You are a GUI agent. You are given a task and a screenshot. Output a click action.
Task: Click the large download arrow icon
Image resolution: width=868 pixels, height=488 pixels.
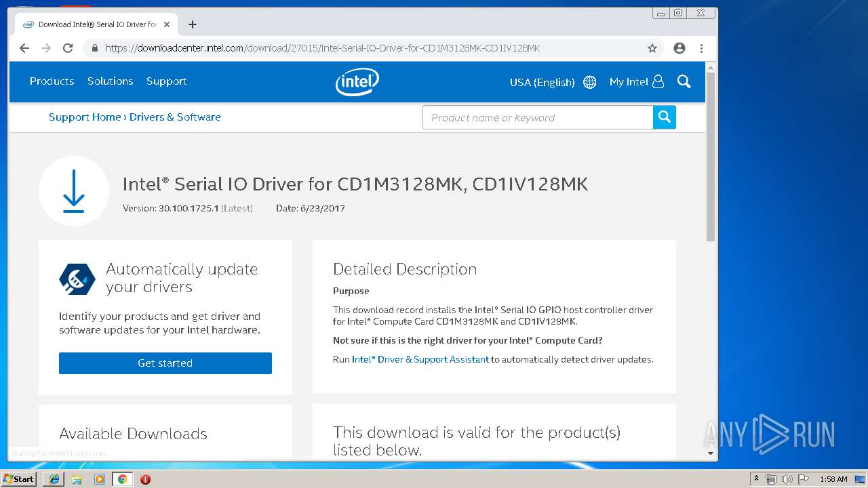click(x=74, y=191)
